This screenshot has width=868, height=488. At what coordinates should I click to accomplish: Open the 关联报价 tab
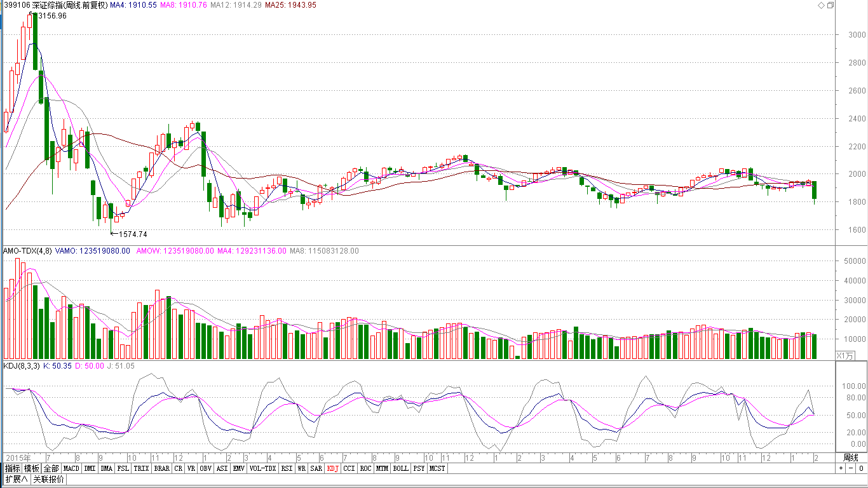coord(48,479)
